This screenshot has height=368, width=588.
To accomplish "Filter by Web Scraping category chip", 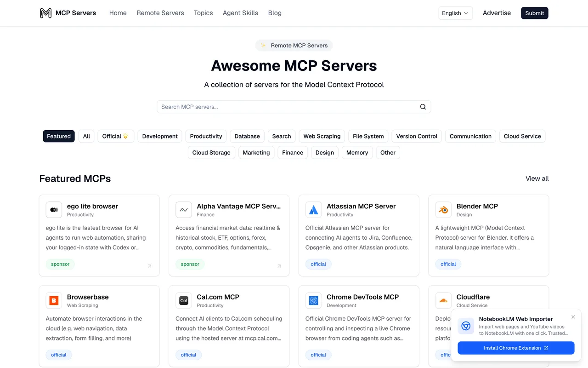I will point(322,136).
